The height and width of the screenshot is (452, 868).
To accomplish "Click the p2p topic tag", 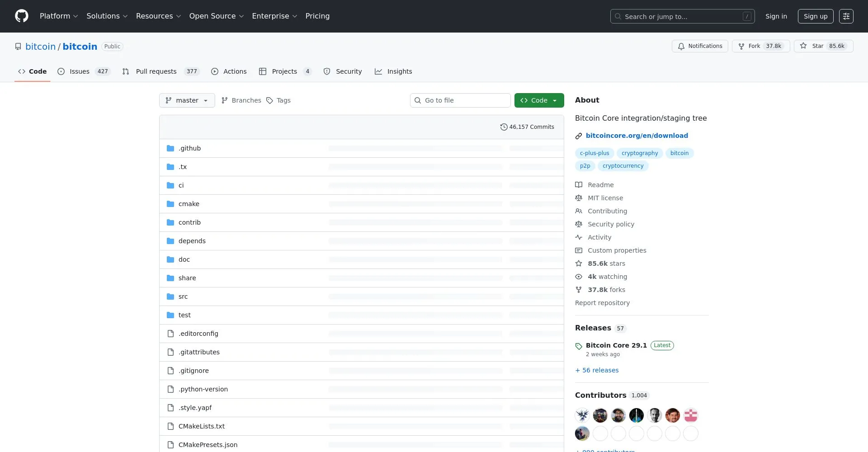I will (585, 166).
